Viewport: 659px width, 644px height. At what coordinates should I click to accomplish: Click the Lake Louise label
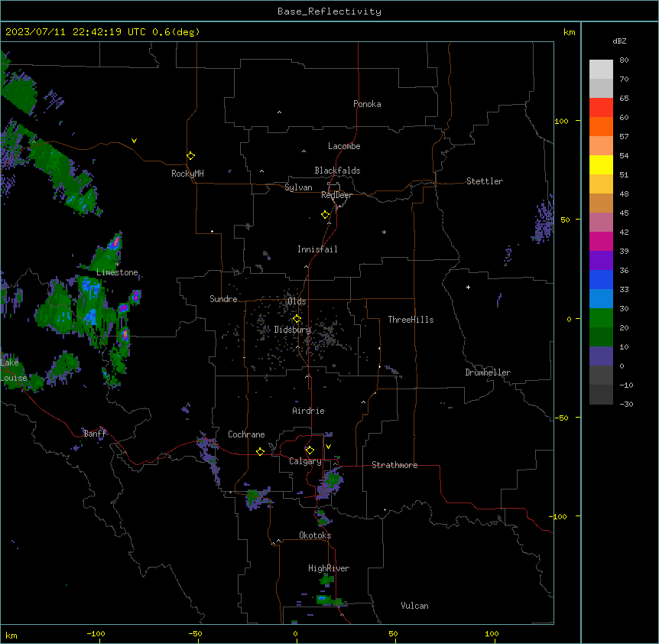14,370
